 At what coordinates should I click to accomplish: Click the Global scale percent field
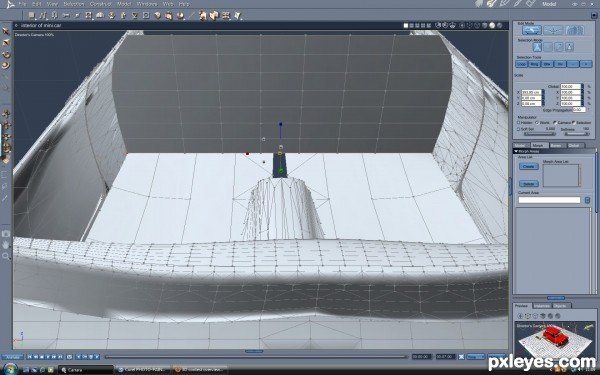coord(570,86)
